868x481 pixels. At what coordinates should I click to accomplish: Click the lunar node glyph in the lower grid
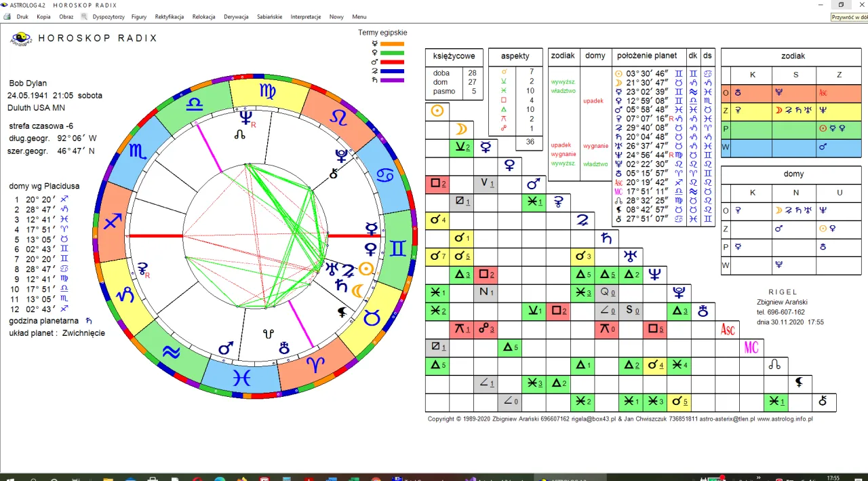[x=775, y=366]
